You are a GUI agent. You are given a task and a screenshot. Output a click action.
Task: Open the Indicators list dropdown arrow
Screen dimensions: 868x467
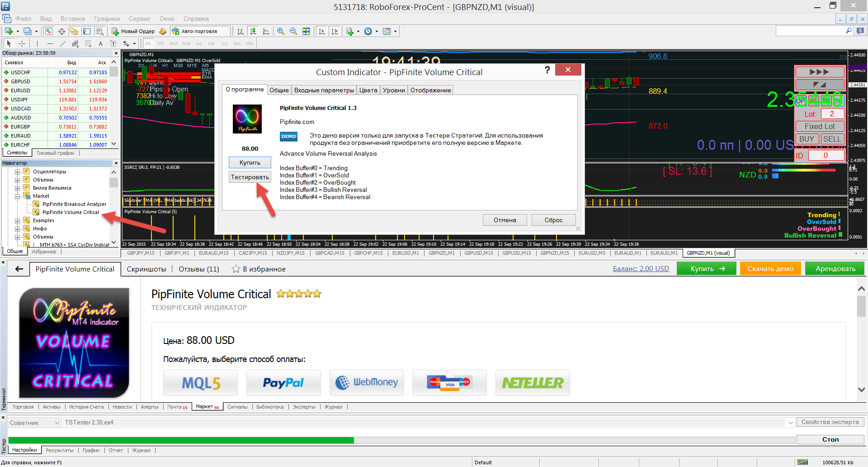pyautogui.click(x=358, y=31)
